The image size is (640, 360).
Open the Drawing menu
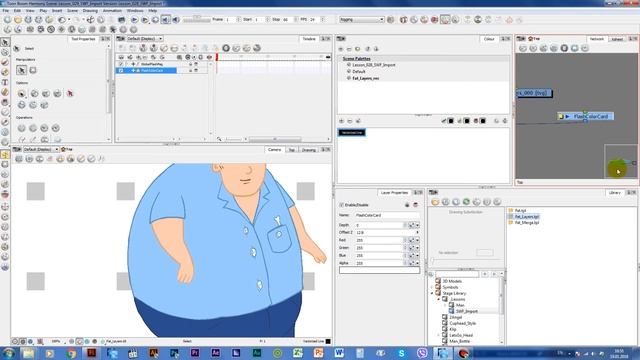[90, 11]
